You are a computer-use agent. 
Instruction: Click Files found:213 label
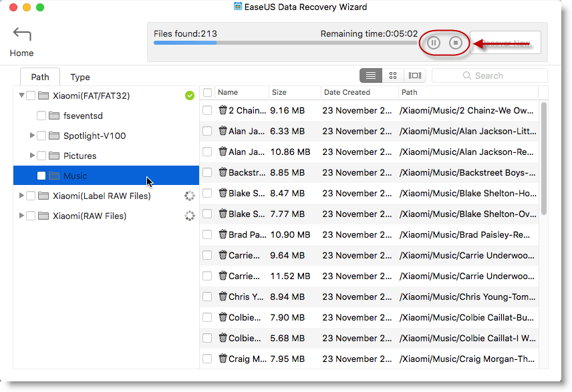pos(185,33)
